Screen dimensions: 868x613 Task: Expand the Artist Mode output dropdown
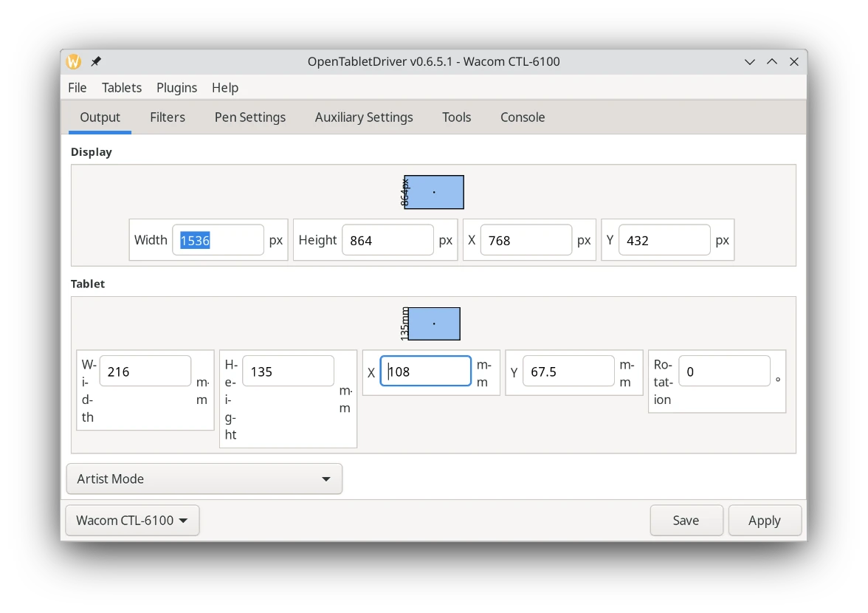(x=204, y=479)
